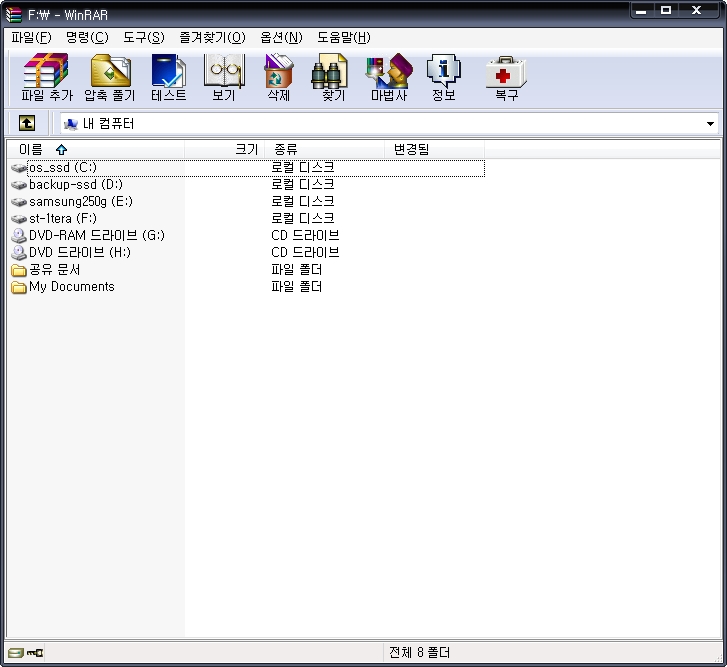Click the disk icon beside os_ssd (C:)
Screen dimensions: 727x667
pos(19,168)
